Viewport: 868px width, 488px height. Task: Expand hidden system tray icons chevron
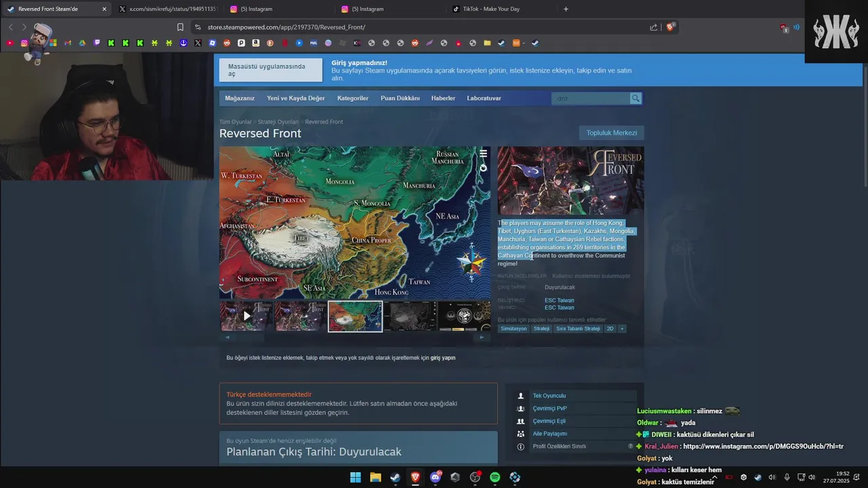point(714,477)
